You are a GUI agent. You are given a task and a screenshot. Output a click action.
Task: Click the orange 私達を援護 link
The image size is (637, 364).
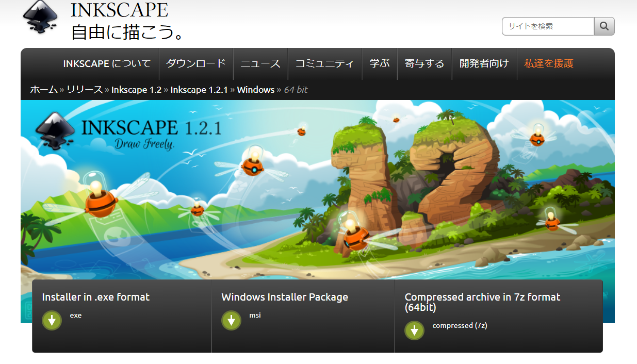coord(549,64)
